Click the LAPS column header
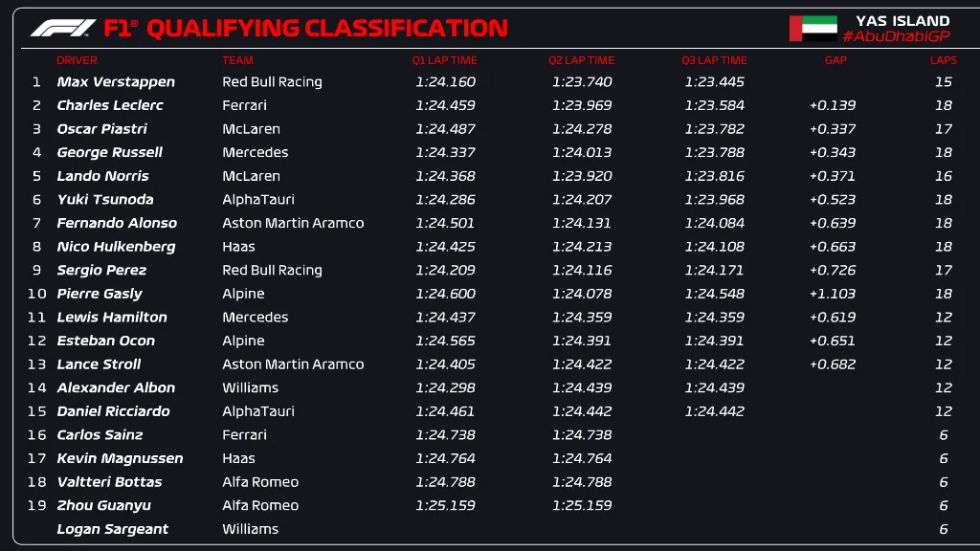 pyautogui.click(x=944, y=60)
